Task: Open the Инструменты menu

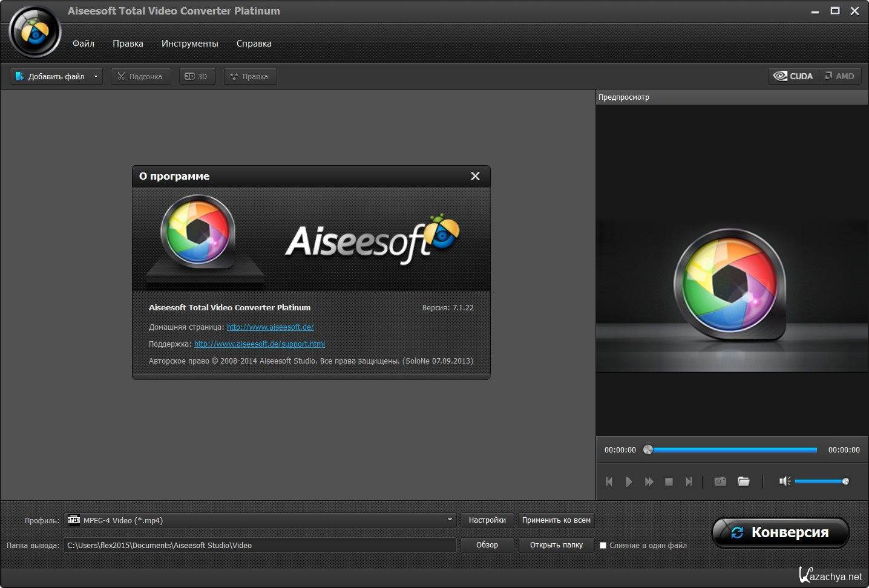Action: pos(189,44)
